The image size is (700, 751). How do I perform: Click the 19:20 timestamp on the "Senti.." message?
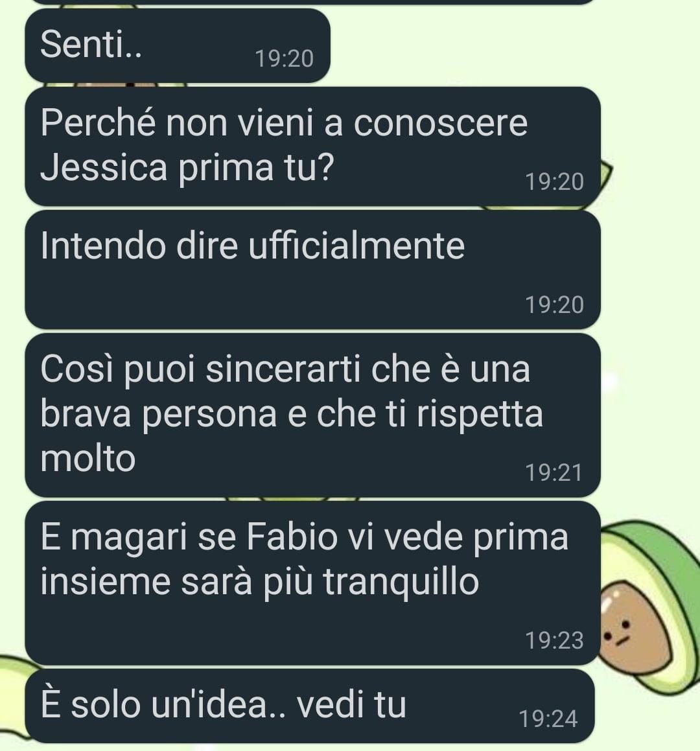pyautogui.click(x=284, y=59)
